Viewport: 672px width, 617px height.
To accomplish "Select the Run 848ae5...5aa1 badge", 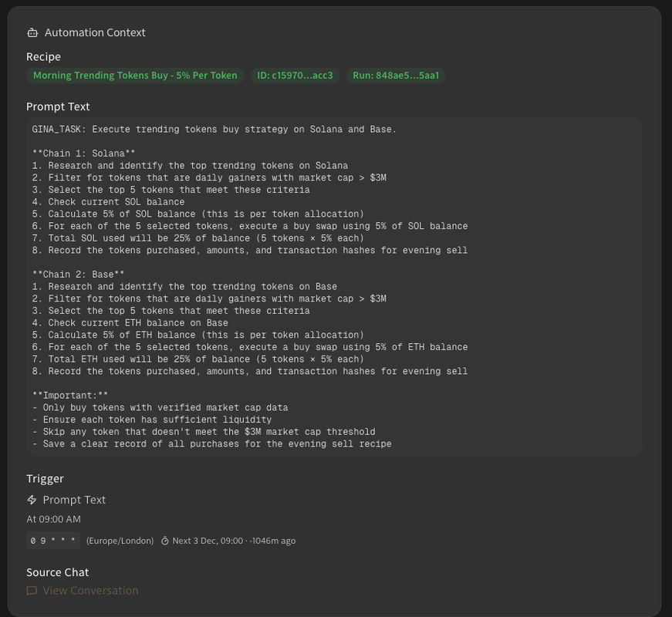I will coord(396,76).
